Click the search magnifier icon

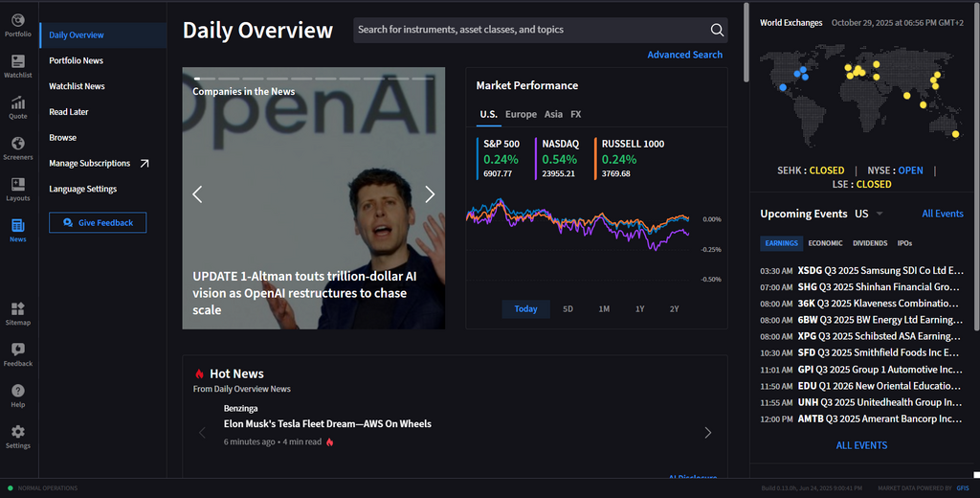(x=717, y=30)
